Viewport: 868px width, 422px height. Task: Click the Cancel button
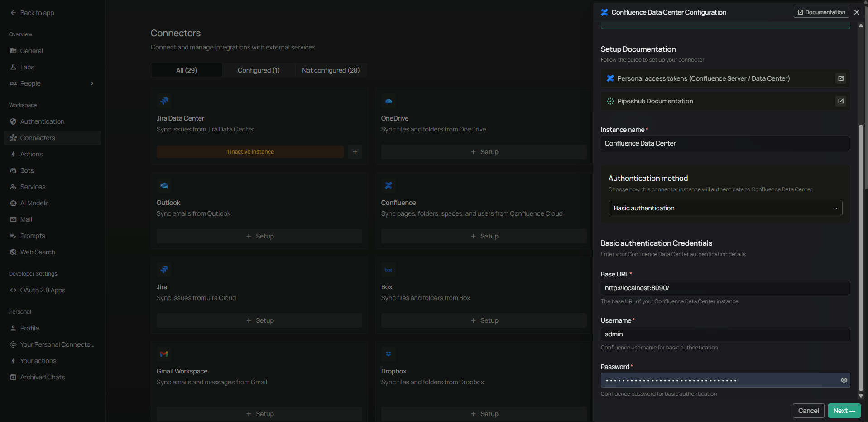(x=808, y=411)
